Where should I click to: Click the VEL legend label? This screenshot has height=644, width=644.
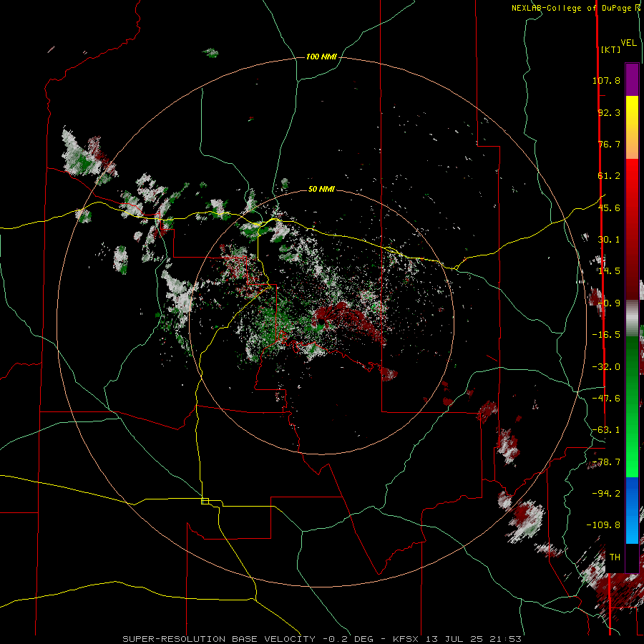tap(629, 43)
